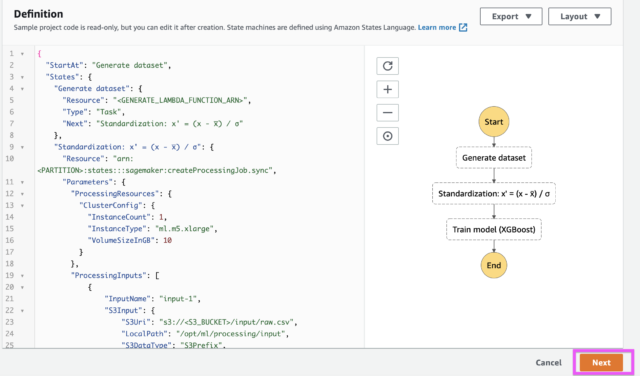Select the Standardization state node in graph
The height and width of the screenshot is (376, 640).
[x=493, y=194]
